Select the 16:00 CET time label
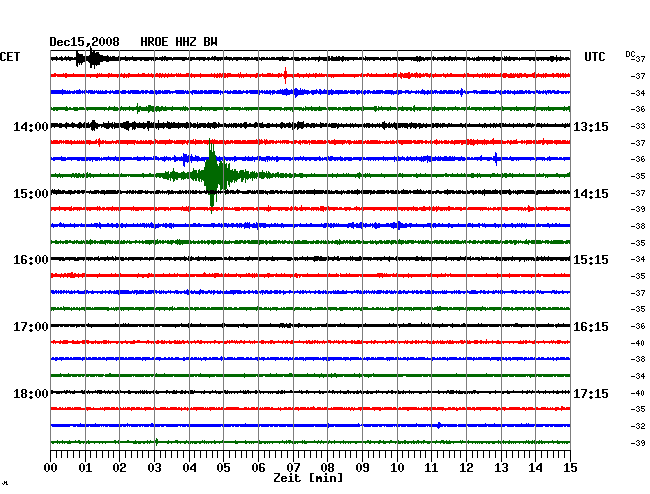Screen dimensions: 650x494 pyautogui.click(x=31, y=260)
